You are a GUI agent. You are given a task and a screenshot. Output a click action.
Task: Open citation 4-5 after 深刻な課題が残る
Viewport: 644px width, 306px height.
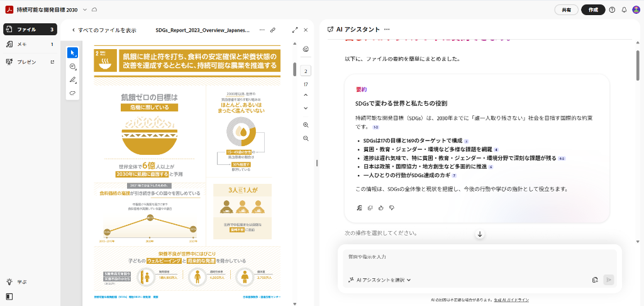click(562, 158)
